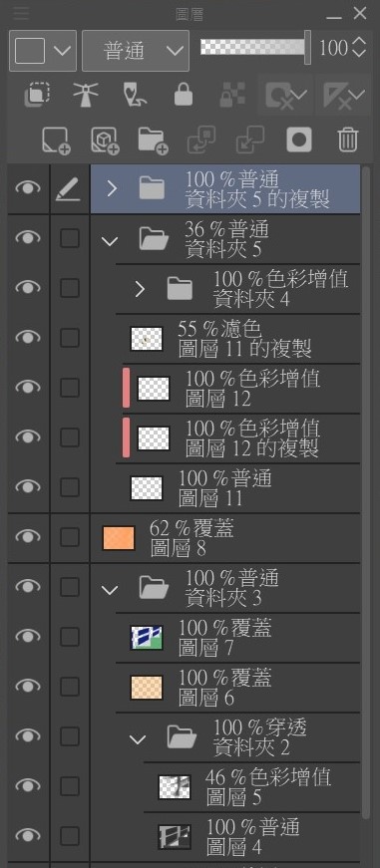Collapse the 資料夾 2 folder
380x868 pixels.
(x=138, y=738)
